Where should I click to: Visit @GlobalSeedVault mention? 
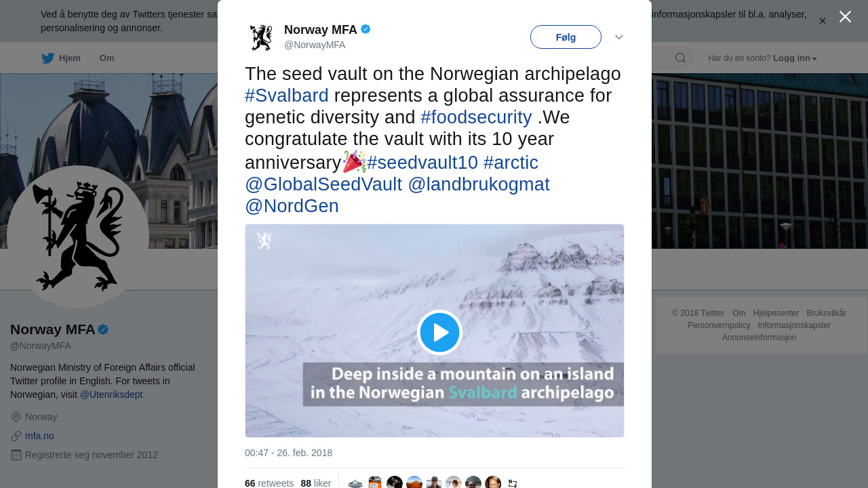pos(323,184)
